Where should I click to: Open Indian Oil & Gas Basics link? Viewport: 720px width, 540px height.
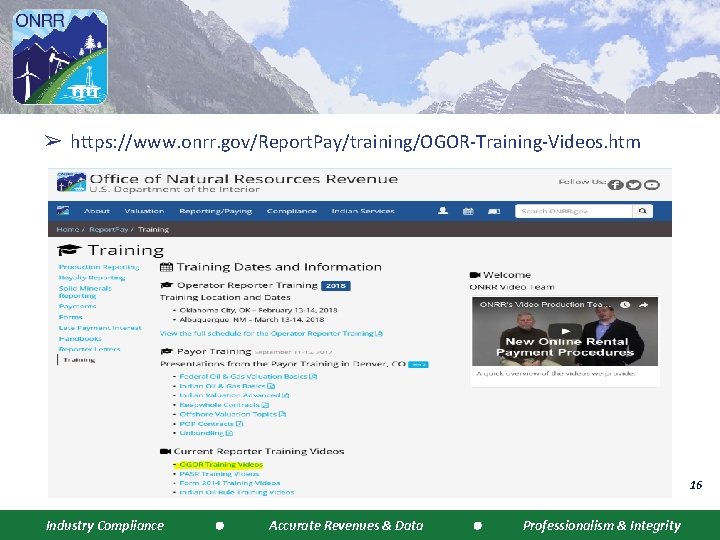coord(227,386)
